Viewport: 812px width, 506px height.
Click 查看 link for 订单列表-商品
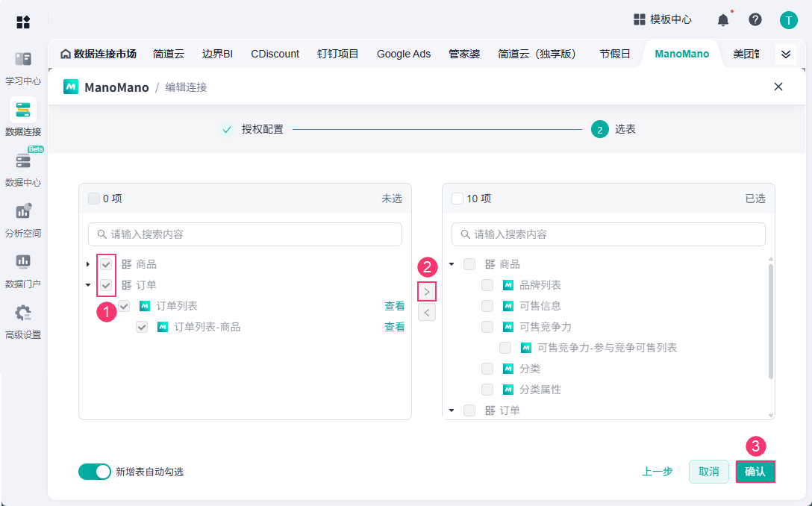tap(394, 328)
